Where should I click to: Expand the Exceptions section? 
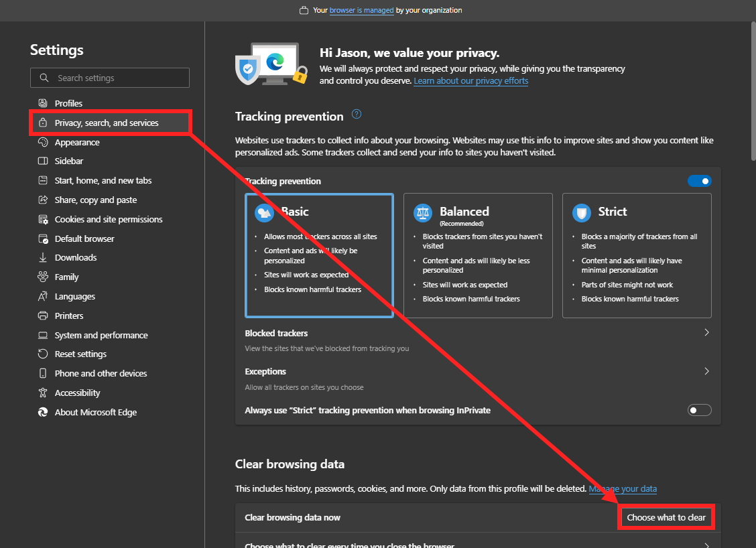click(x=706, y=370)
